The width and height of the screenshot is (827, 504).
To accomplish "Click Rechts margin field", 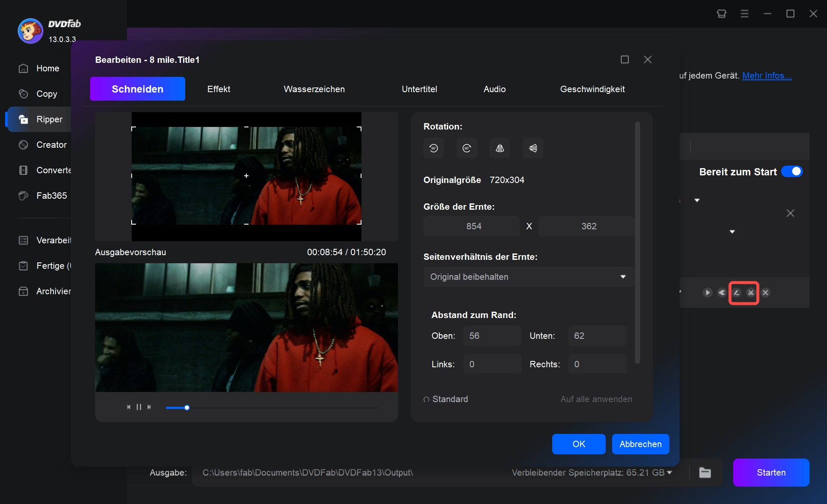I will click(598, 364).
